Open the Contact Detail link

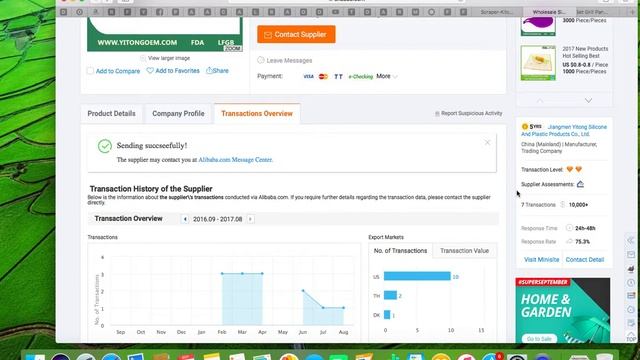(584, 260)
